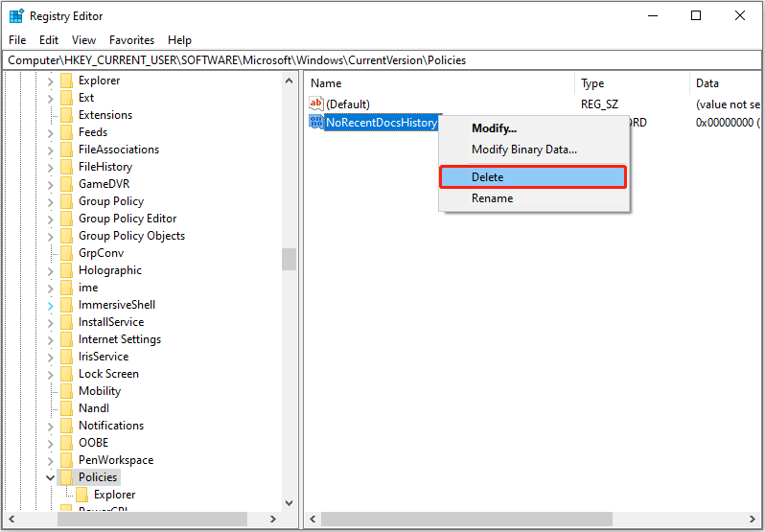This screenshot has width=765, height=532.
Task: Click the Mobility folder icon
Action: tap(66, 391)
